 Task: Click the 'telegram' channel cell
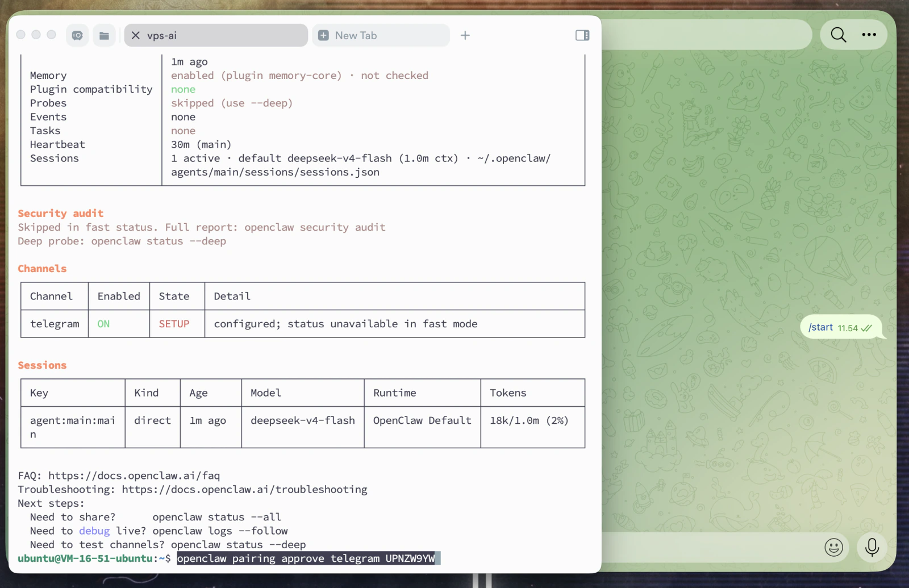click(55, 324)
